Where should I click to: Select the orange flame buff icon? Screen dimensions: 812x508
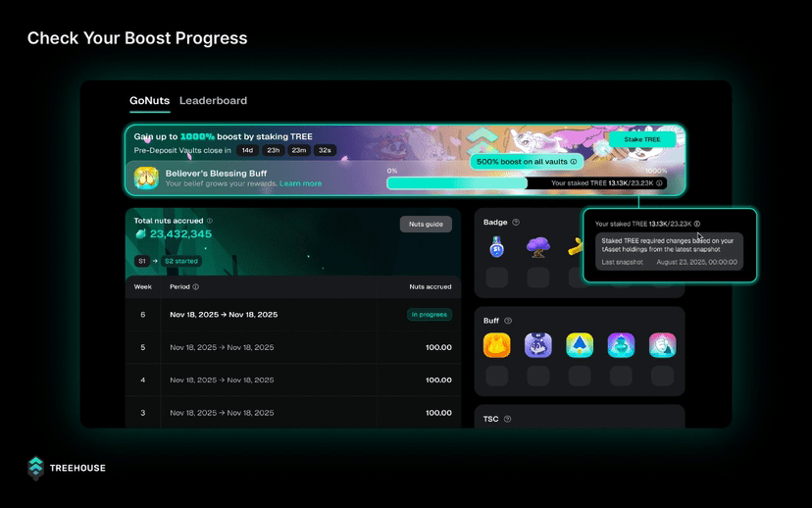point(496,345)
